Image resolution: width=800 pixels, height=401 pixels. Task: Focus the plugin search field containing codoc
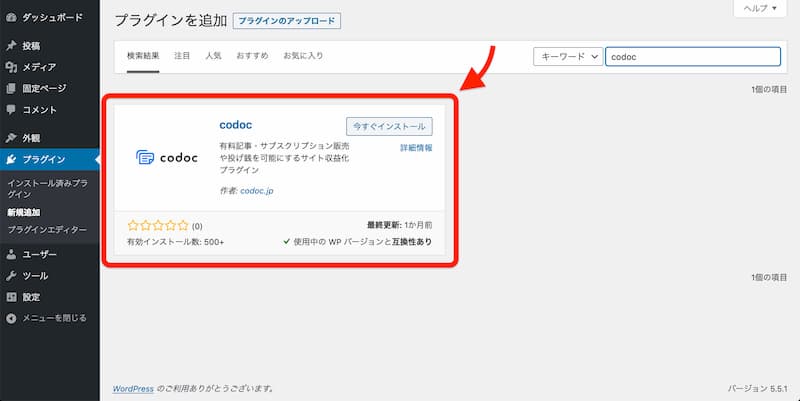pyautogui.click(x=693, y=57)
